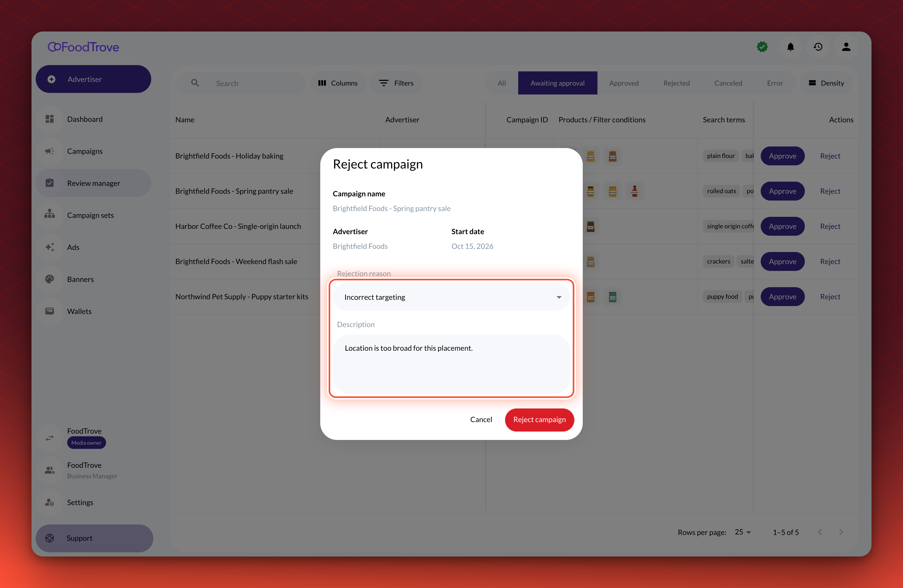Click the 'plain flour' search term chip
The image size is (903, 588).
[x=721, y=156]
